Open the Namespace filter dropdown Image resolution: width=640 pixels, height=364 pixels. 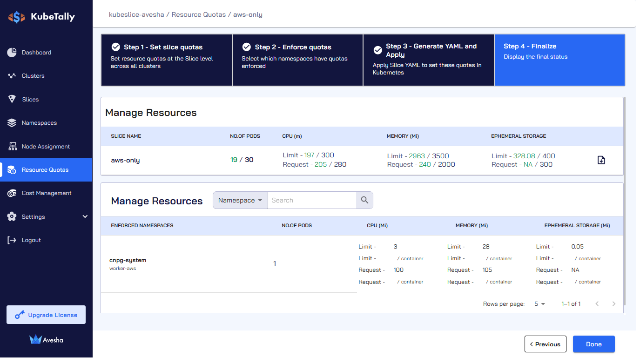click(x=240, y=200)
